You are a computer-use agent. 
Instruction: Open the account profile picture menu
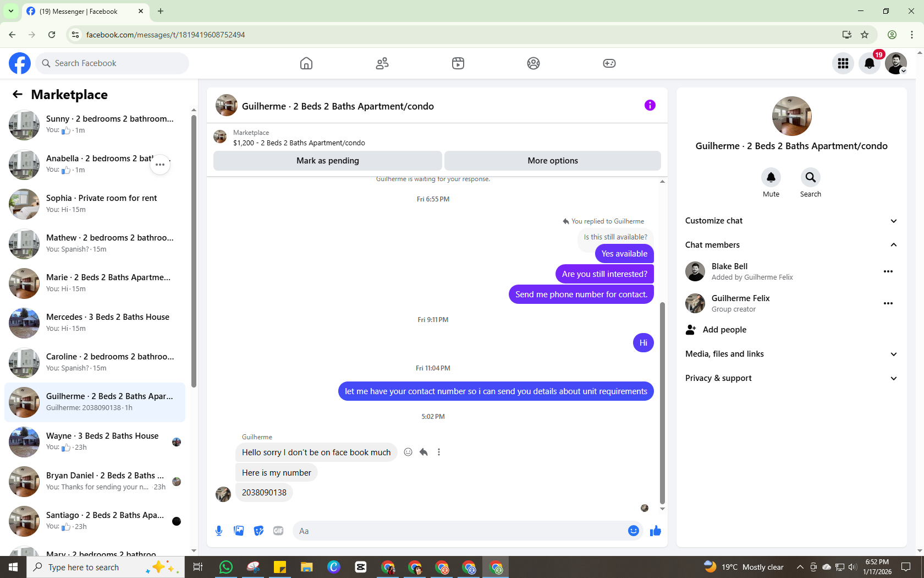896,63
